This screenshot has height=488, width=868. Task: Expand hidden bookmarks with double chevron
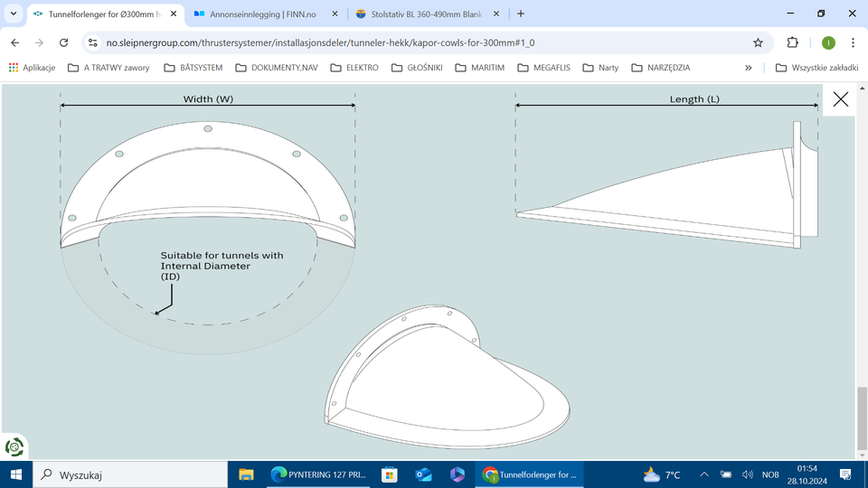(x=749, y=68)
